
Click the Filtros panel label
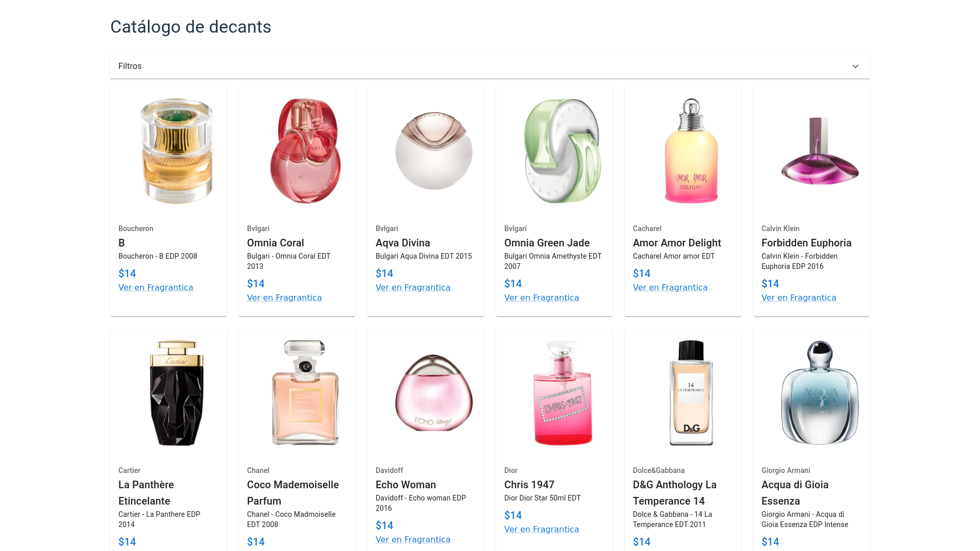point(130,66)
